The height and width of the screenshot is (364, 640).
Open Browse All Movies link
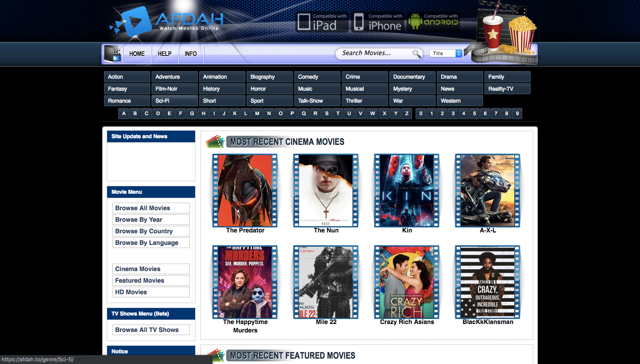tap(151, 208)
